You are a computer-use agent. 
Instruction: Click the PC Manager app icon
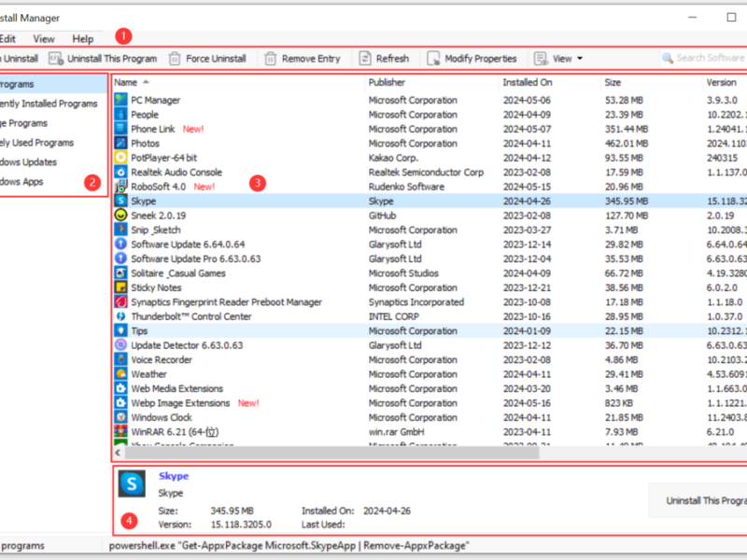[121, 100]
